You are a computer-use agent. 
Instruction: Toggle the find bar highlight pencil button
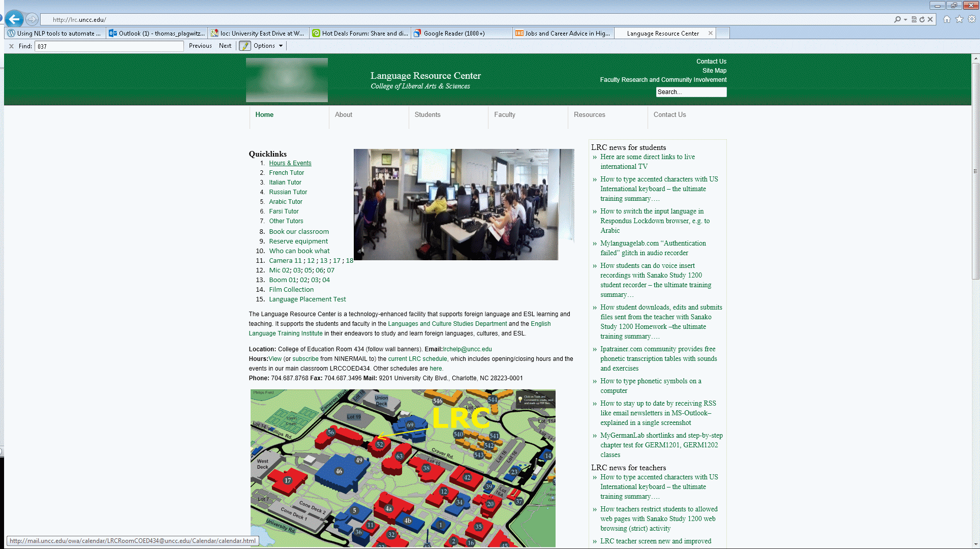245,46
